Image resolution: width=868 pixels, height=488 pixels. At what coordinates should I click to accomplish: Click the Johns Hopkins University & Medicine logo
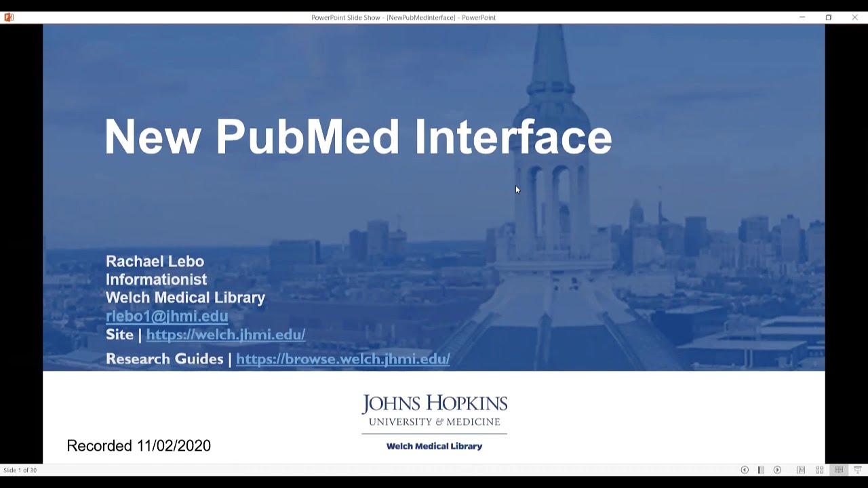[x=435, y=411]
